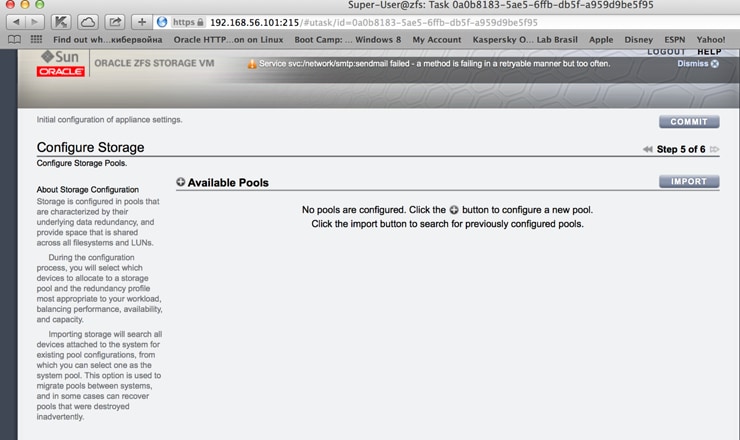Image resolution: width=740 pixels, height=440 pixels.
Task: Open the My Account bookmark
Action: point(437,40)
